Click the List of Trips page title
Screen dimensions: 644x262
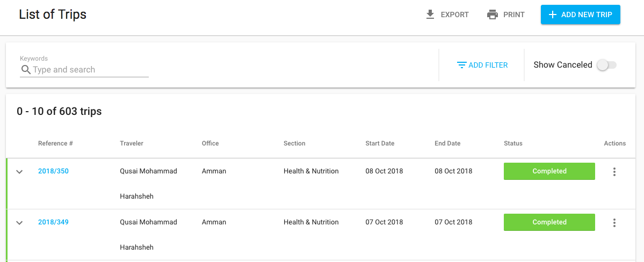coord(53,14)
